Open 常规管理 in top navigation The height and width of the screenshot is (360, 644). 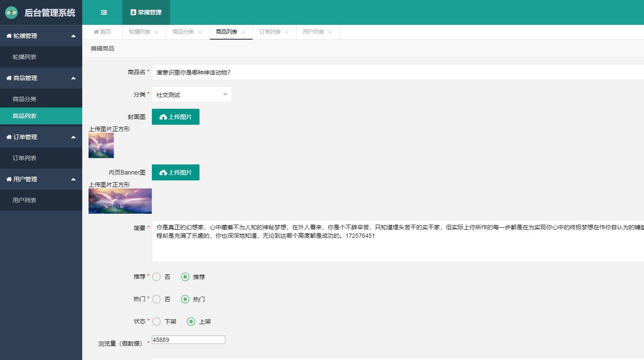tap(146, 13)
